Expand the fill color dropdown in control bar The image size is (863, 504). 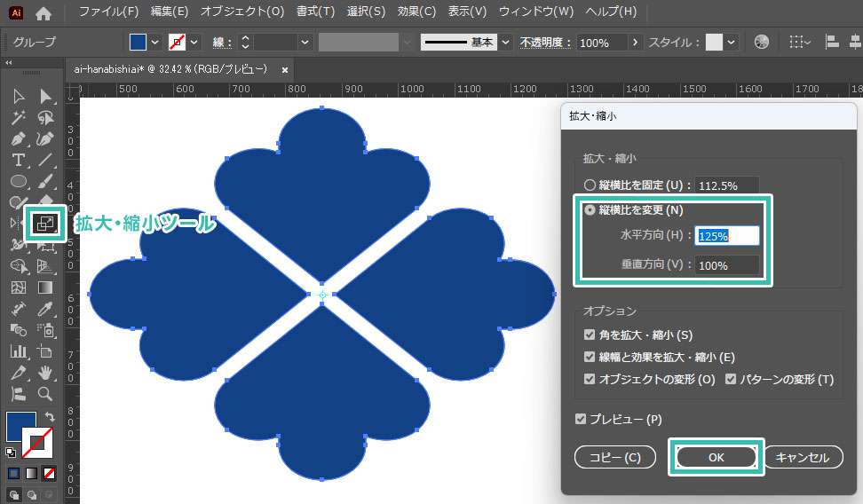point(156,43)
